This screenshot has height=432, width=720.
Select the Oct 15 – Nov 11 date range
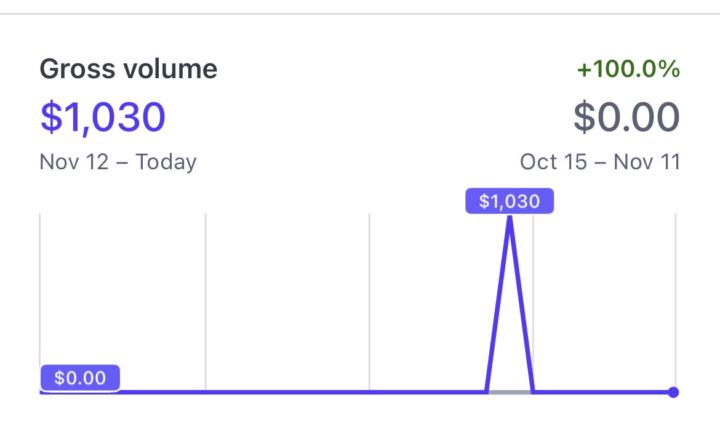click(x=600, y=161)
